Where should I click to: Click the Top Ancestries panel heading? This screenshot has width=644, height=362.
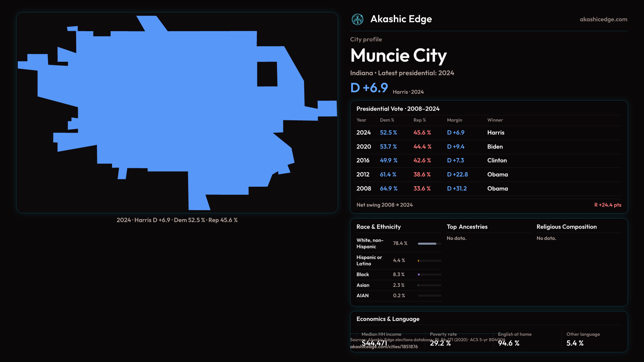(467, 227)
